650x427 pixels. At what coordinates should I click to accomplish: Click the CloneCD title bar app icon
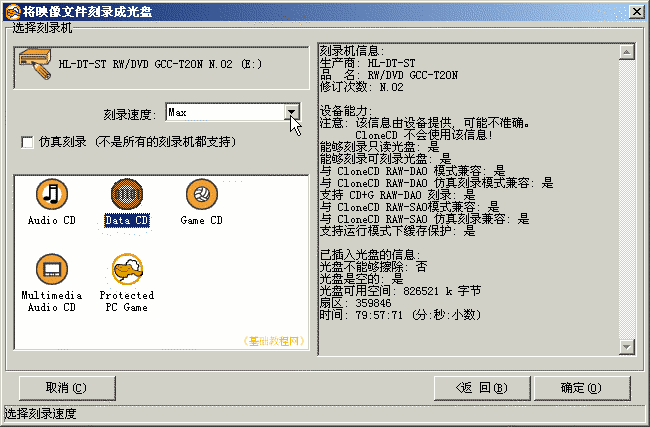coord(13,11)
